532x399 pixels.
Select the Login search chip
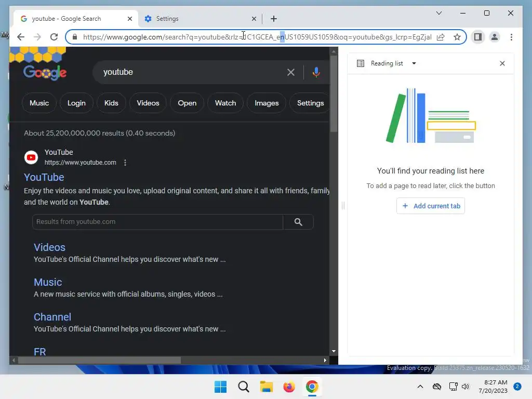[x=76, y=103]
